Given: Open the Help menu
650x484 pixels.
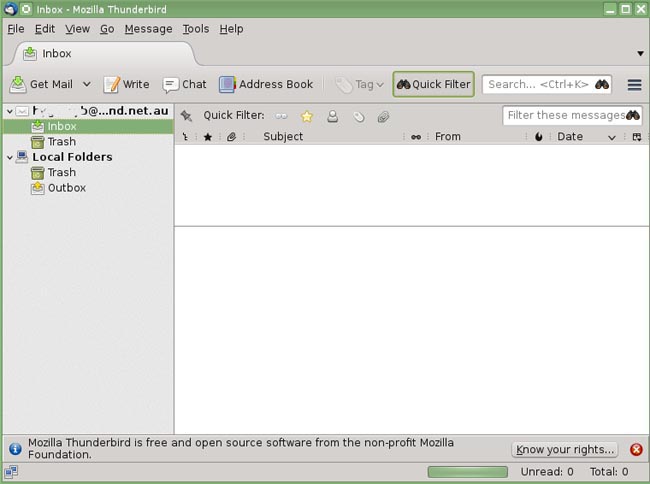Looking at the screenshot, I should click(x=231, y=29).
